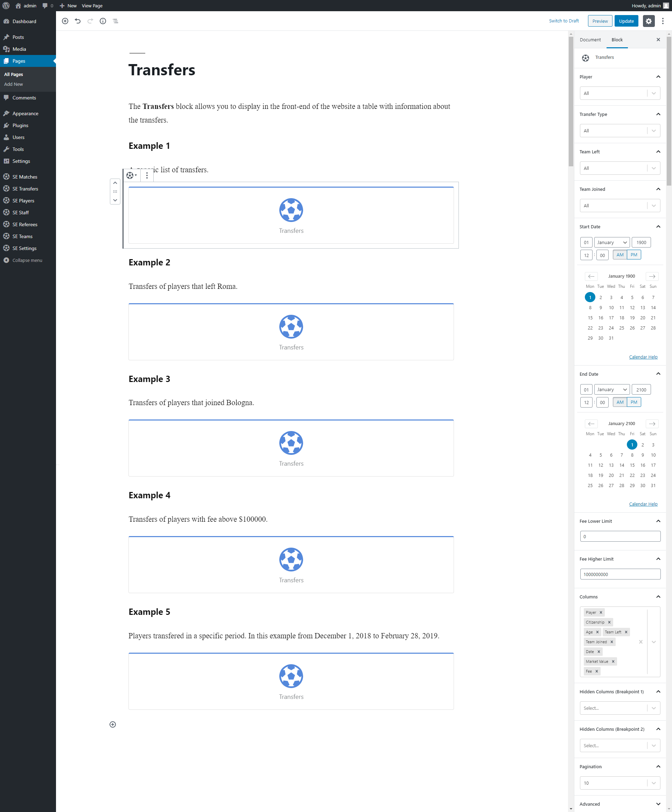
Task: Click Switch to Draft link
Action: 563,21
